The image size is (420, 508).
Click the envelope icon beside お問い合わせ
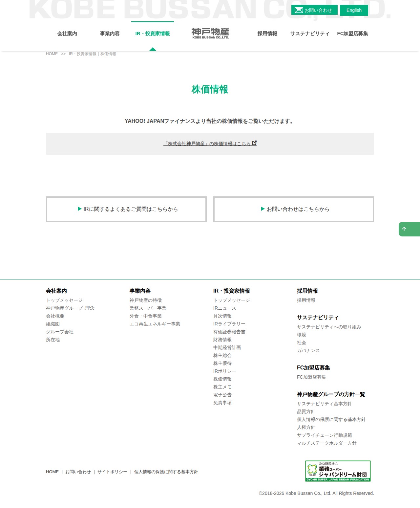click(299, 10)
